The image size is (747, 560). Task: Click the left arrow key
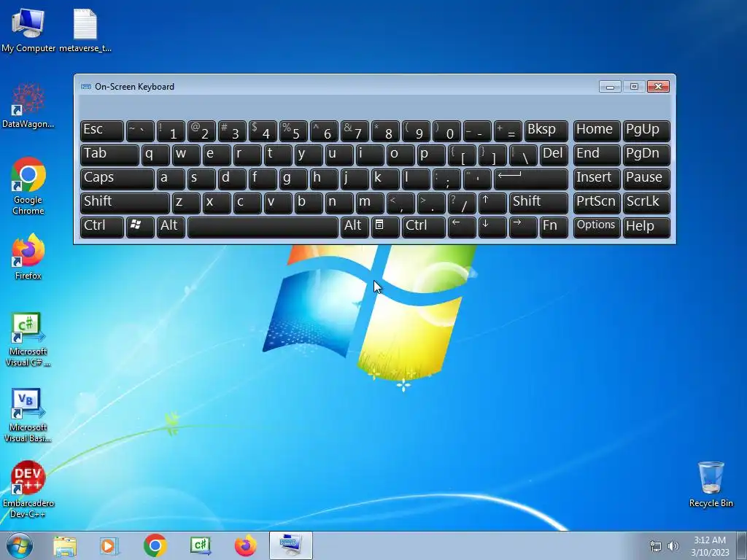(462, 227)
